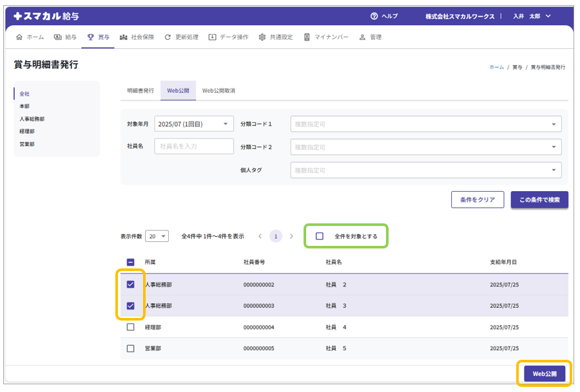Click the 更新処理 refresh icon

[x=168, y=37]
